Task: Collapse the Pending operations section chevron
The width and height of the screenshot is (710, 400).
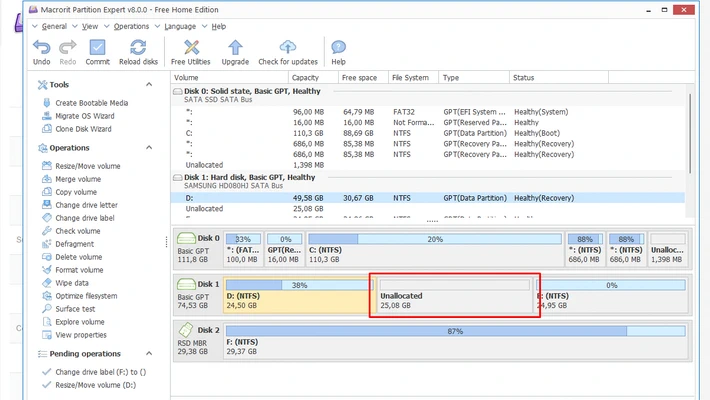Action: pyautogui.click(x=149, y=353)
